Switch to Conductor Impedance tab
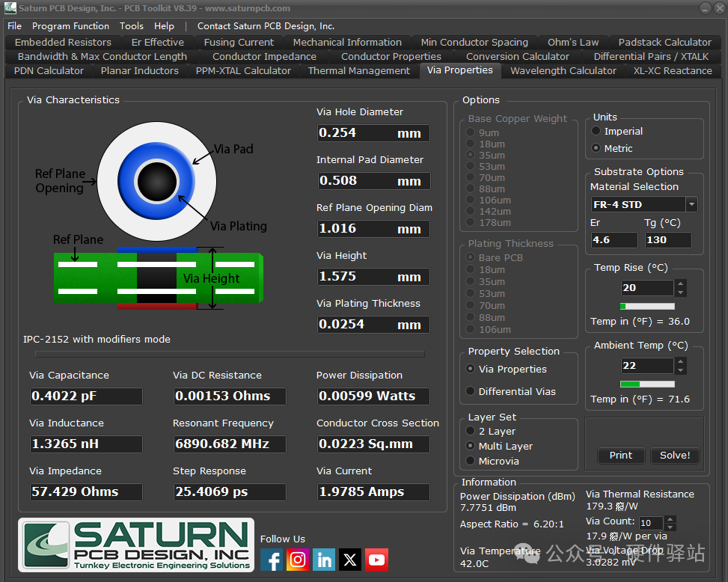The height and width of the screenshot is (582, 728). click(264, 57)
